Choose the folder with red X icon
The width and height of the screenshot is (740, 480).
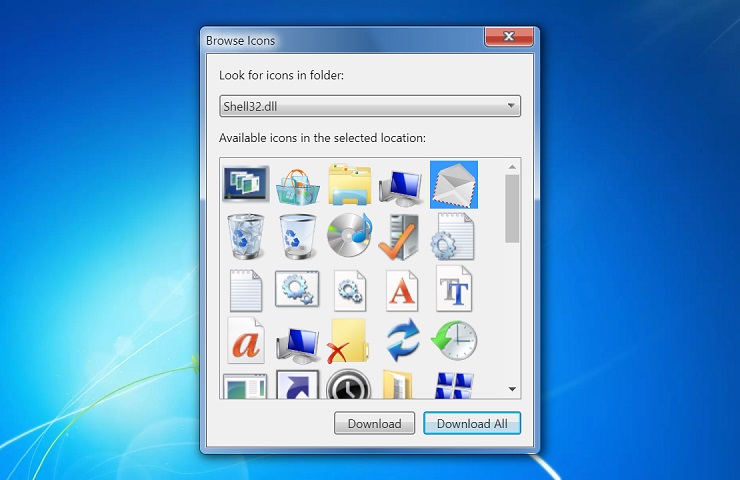(348, 341)
